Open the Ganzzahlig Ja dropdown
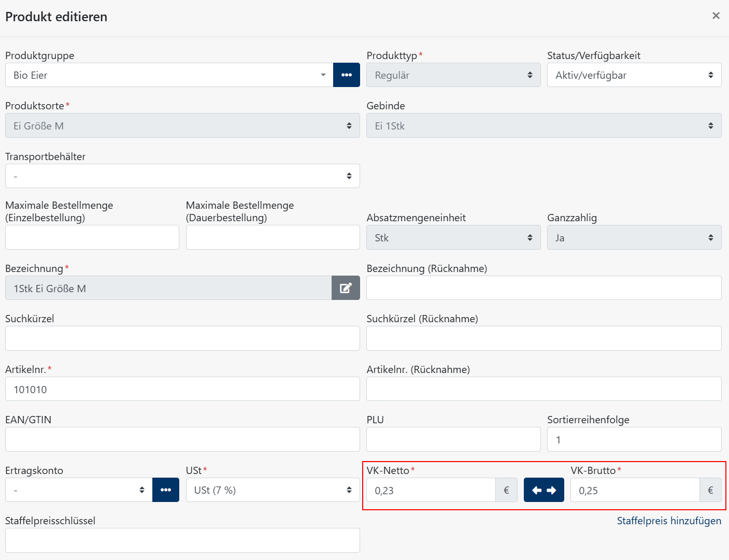729x560 pixels. [634, 238]
